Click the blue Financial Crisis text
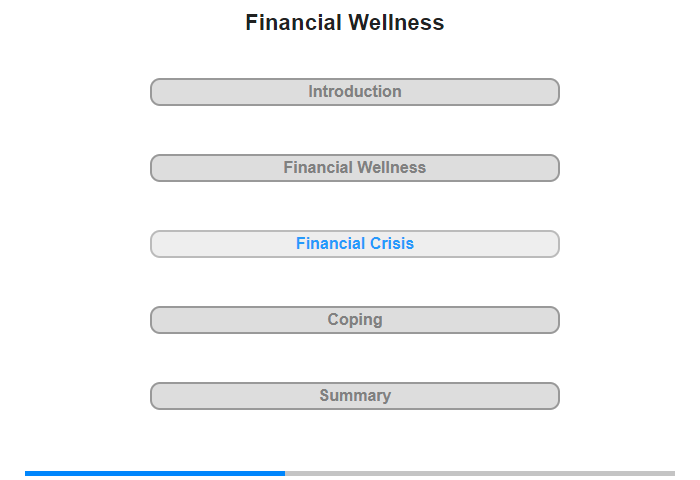Image resolution: width=700 pixels, height=480 pixels. click(354, 244)
